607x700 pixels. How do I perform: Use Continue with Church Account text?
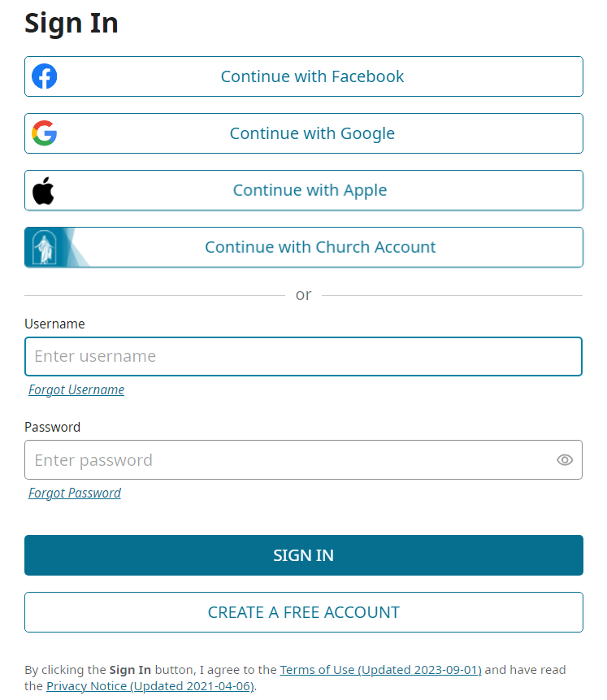[320, 247]
